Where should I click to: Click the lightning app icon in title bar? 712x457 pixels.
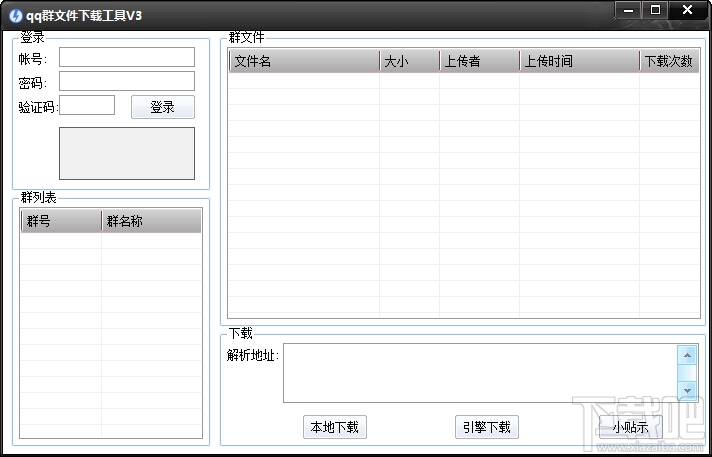pos(16,16)
